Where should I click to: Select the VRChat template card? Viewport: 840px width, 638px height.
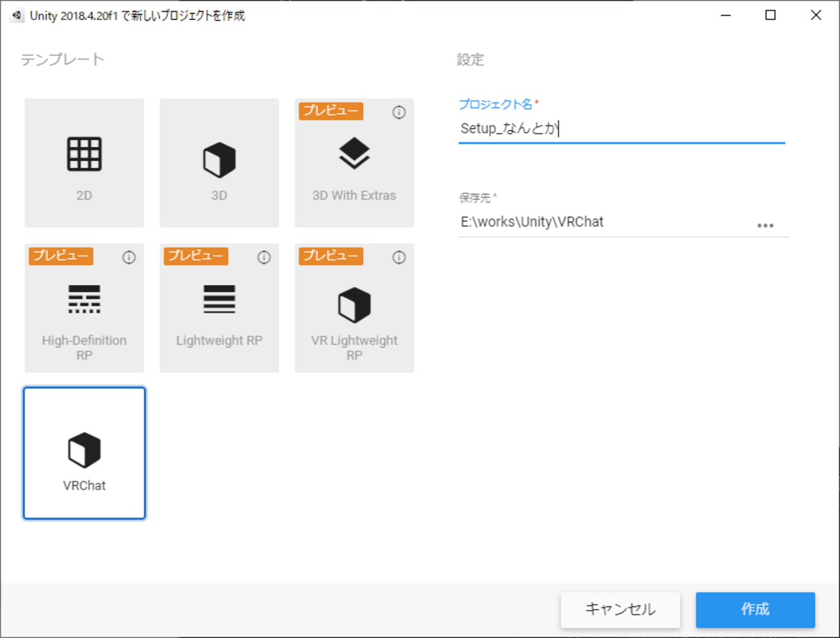84,453
